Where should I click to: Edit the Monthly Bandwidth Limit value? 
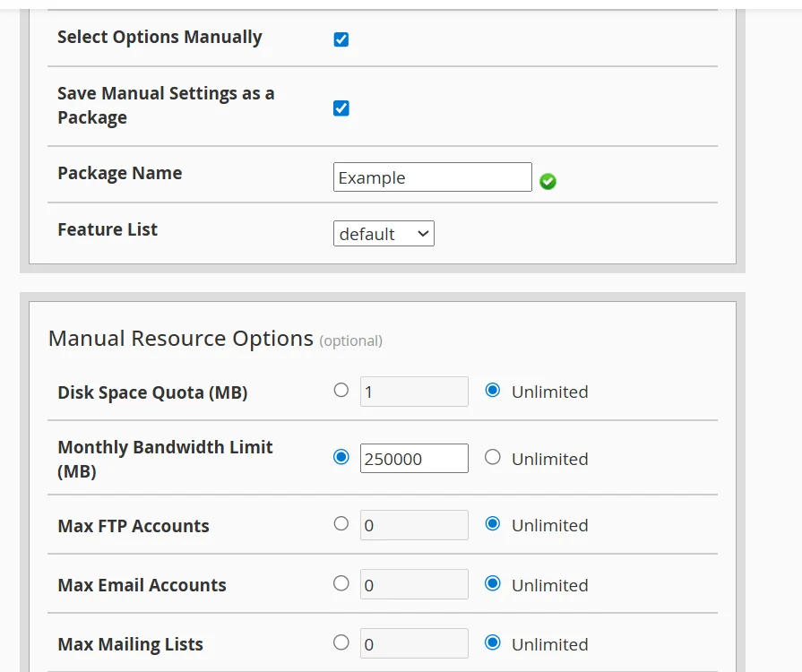pyautogui.click(x=413, y=458)
